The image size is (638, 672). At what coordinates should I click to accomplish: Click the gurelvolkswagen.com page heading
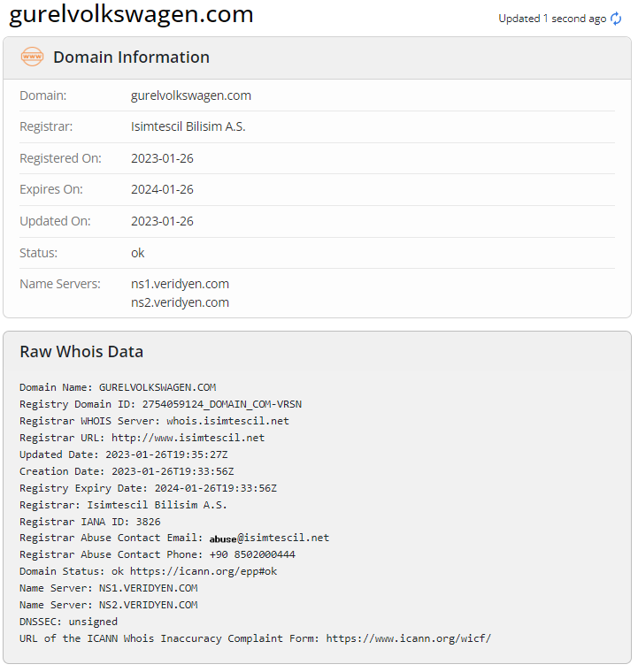[x=131, y=14]
